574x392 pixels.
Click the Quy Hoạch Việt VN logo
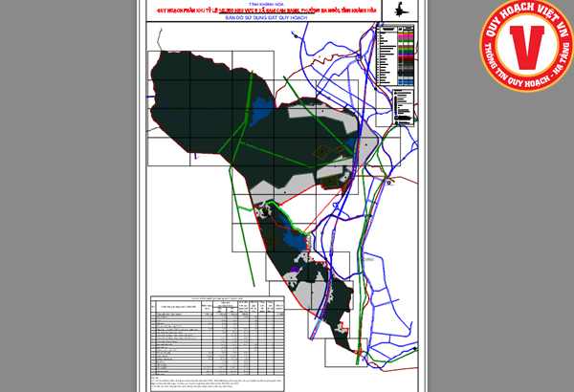pyautogui.click(x=527, y=45)
